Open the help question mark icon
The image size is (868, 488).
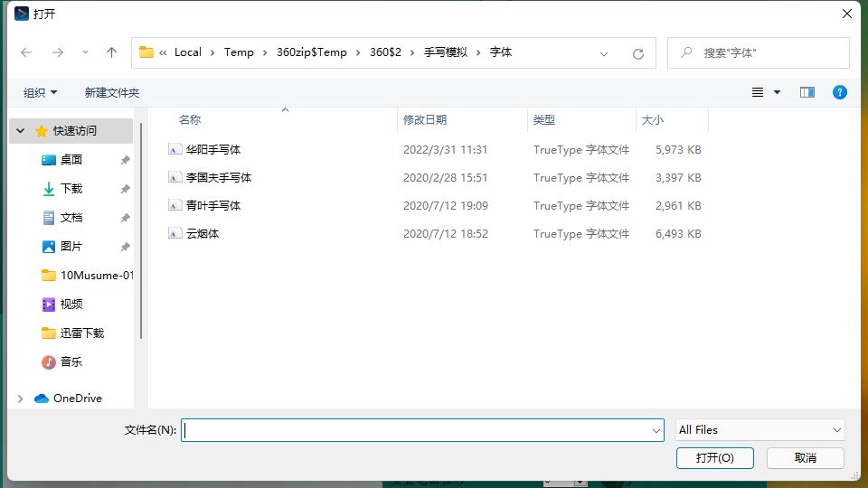pos(840,92)
